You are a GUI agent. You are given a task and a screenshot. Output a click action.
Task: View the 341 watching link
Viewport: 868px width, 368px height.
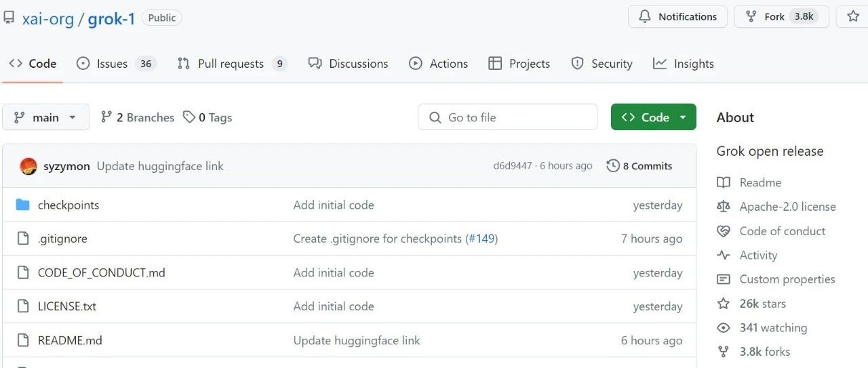coord(762,328)
